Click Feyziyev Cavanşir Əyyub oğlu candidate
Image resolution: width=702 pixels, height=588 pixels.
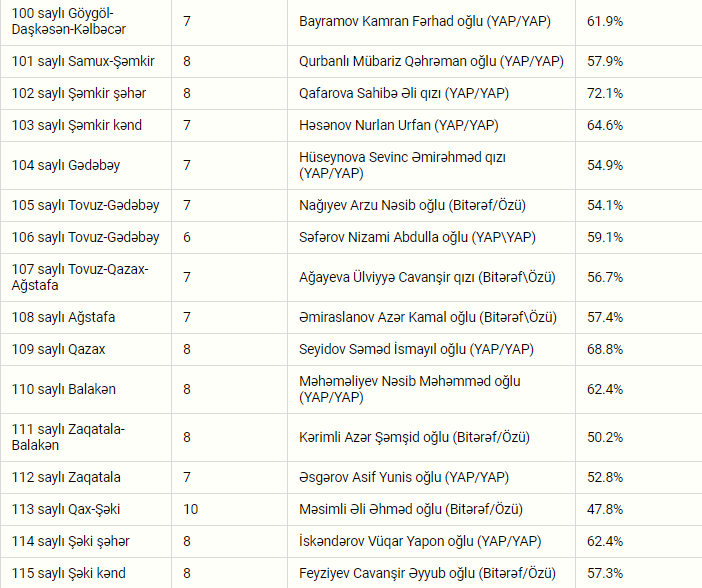(x=427, y=573)
